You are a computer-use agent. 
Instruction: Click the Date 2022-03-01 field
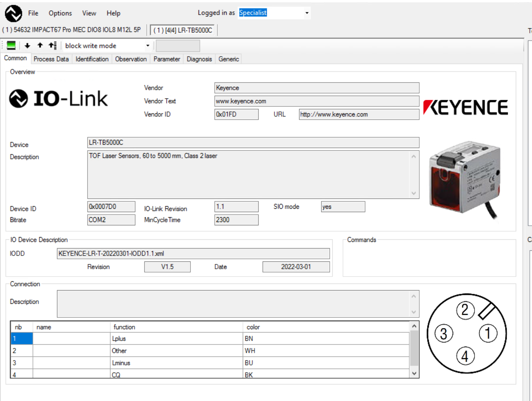(296, 267)
